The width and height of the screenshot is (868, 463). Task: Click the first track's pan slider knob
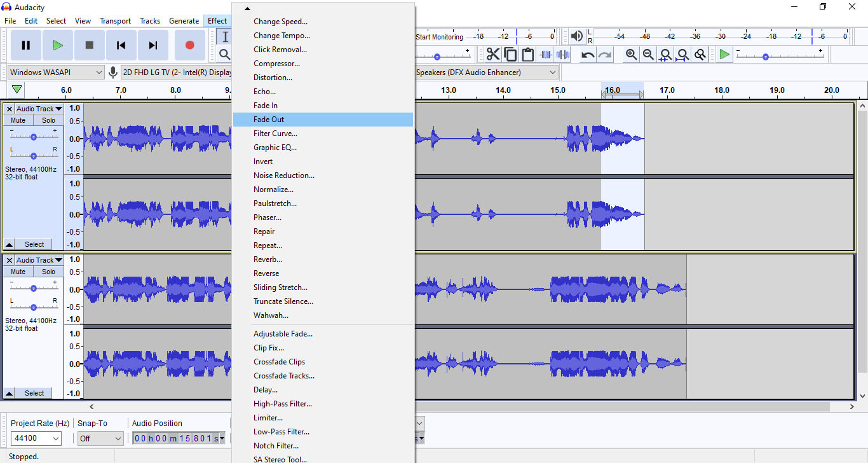[x=34, y=156]
